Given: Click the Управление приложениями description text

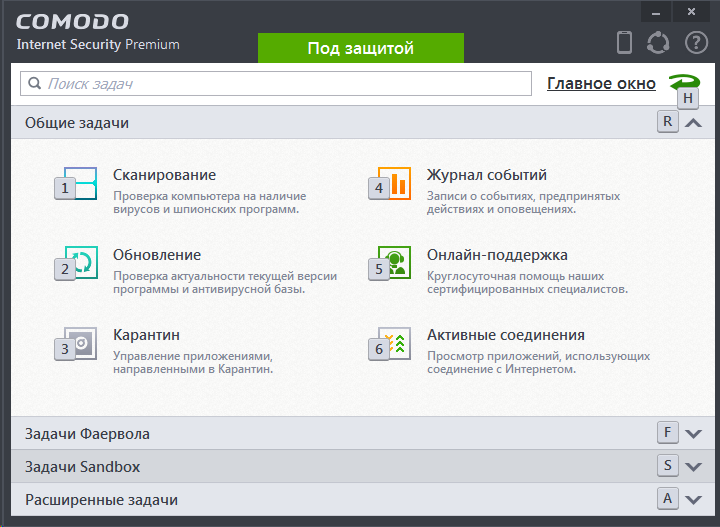Looking at the screenshot, I should click(193, 362).
